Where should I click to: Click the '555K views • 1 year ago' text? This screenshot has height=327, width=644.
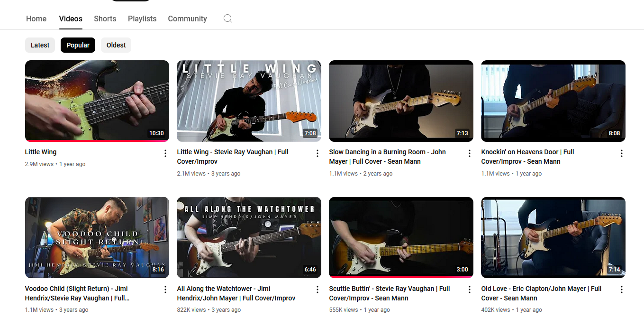pyautogui.click(x=360, y=310)
